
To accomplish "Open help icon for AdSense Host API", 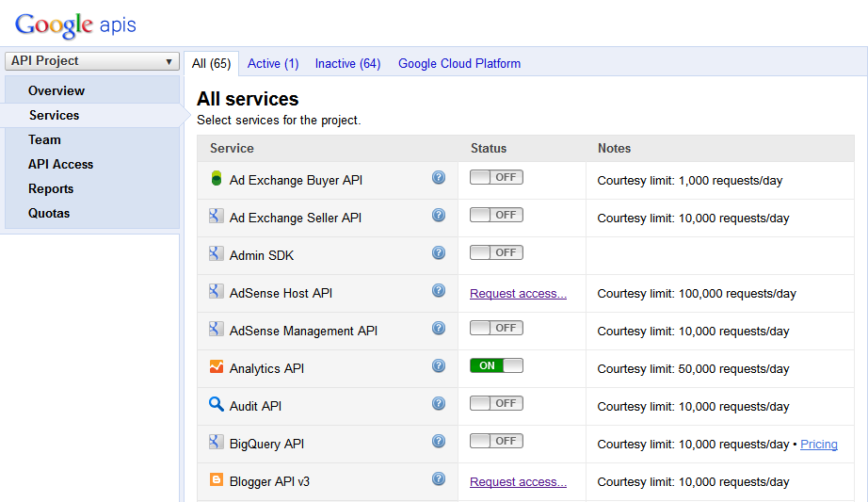I will [439, 290].
